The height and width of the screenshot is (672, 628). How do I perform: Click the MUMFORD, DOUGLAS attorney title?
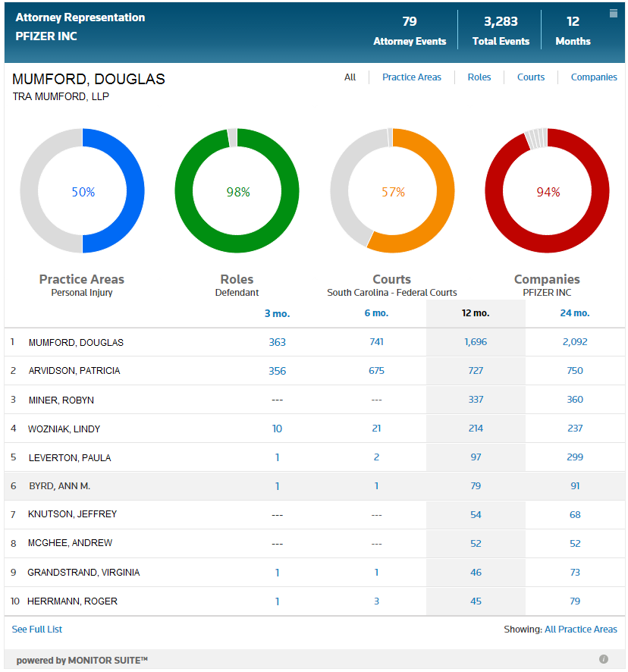[x=88, y=79]
